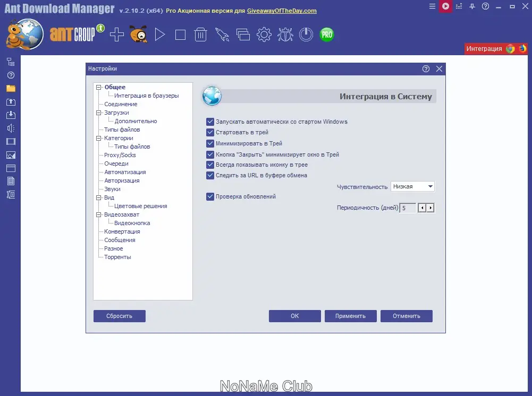The image size is (532, 396).
Task: Click the trash delete toolbar icon
Action: pyautogui.click(x=200, y=35)
